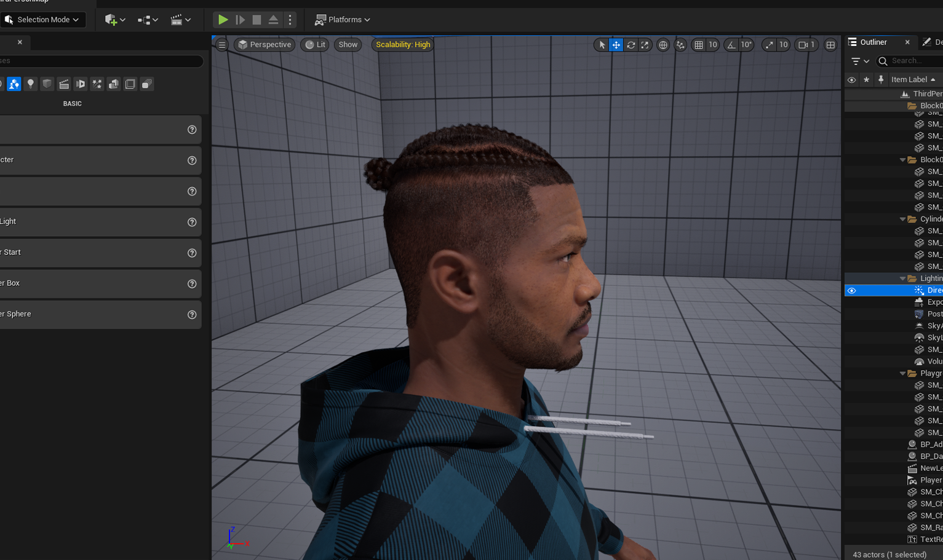Open the Selection Mode dropdown

(43, 20)
